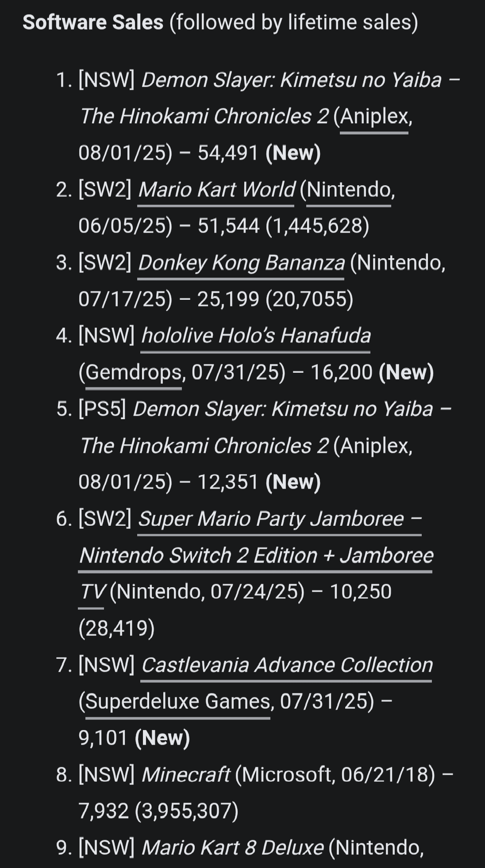Open the Mario Kart World link
The width and height of the screenshot is (485, 868).
216,190
